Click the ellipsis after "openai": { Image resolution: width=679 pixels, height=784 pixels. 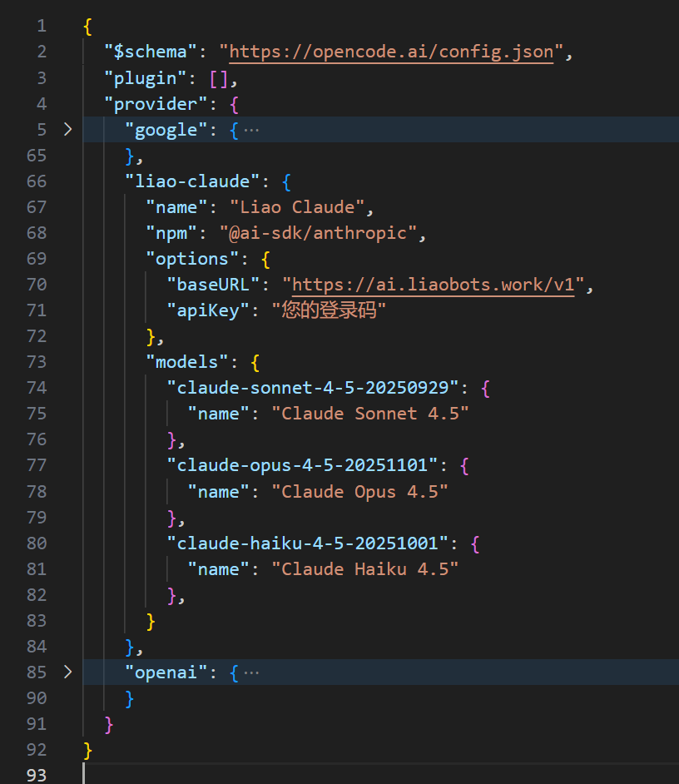(251, 673)
